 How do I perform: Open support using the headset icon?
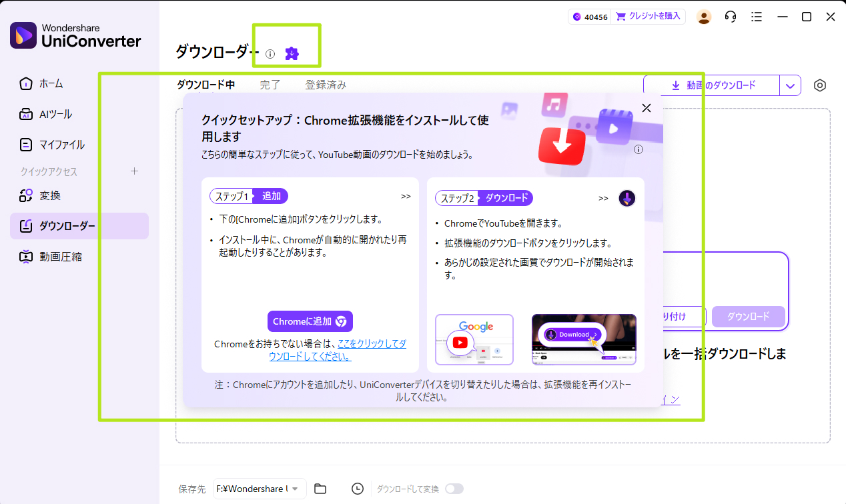pyautogui.click(x=730, y=17)
